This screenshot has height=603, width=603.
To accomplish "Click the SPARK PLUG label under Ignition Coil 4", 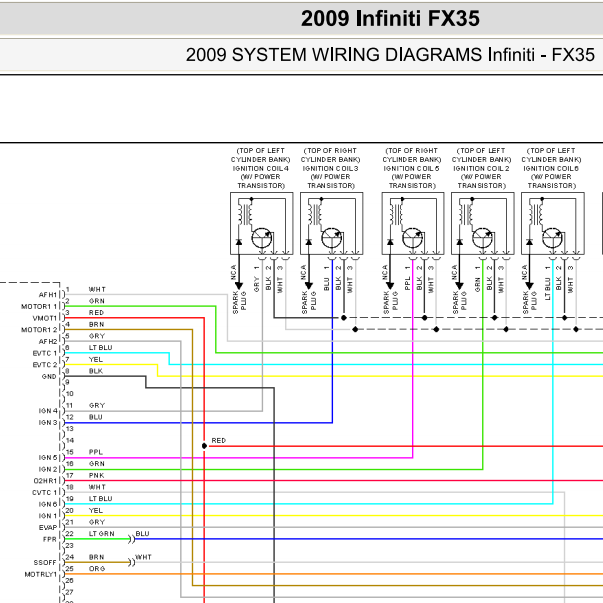I will (239, 302).
